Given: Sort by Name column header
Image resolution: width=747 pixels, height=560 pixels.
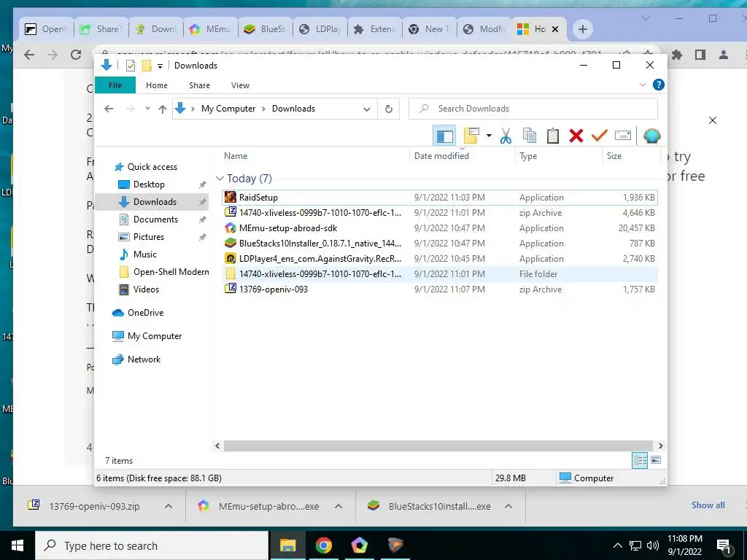Looking at the screenshot, I should [236, 156].
